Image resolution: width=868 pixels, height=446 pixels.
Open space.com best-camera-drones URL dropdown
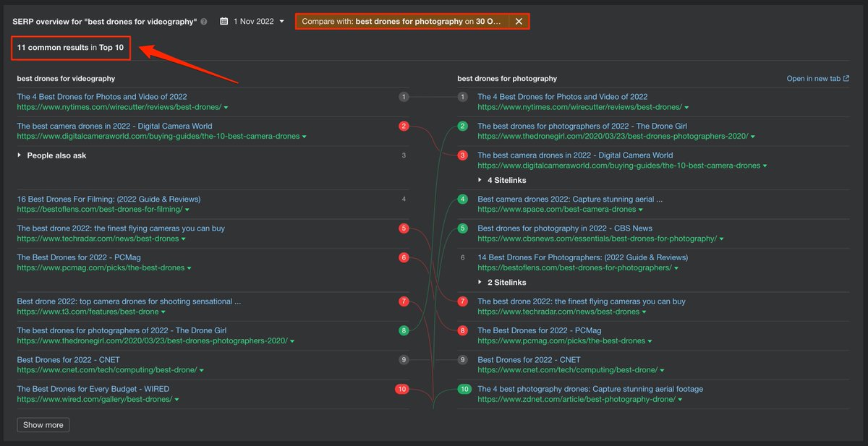(x=641, y=210)
